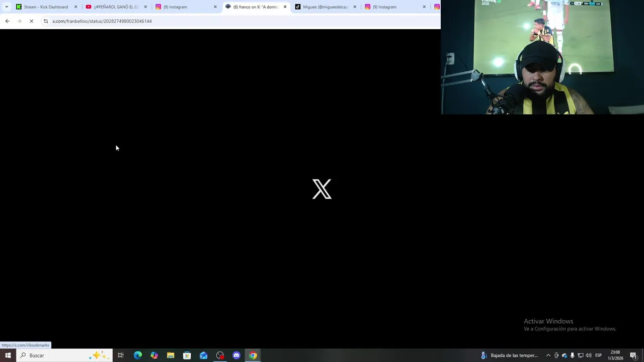Open the Outlook mail app on taskbar
Viewport: 644px width, 362px height.
203,355
